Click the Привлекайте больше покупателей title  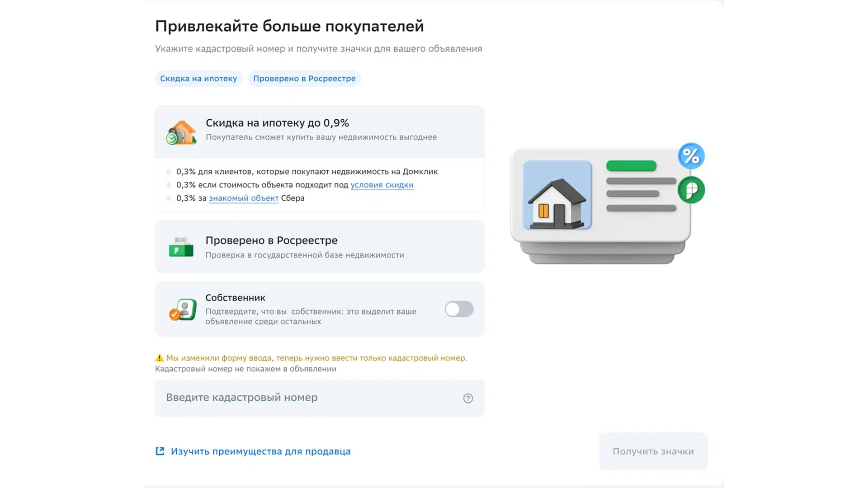(x=289, y=26)
